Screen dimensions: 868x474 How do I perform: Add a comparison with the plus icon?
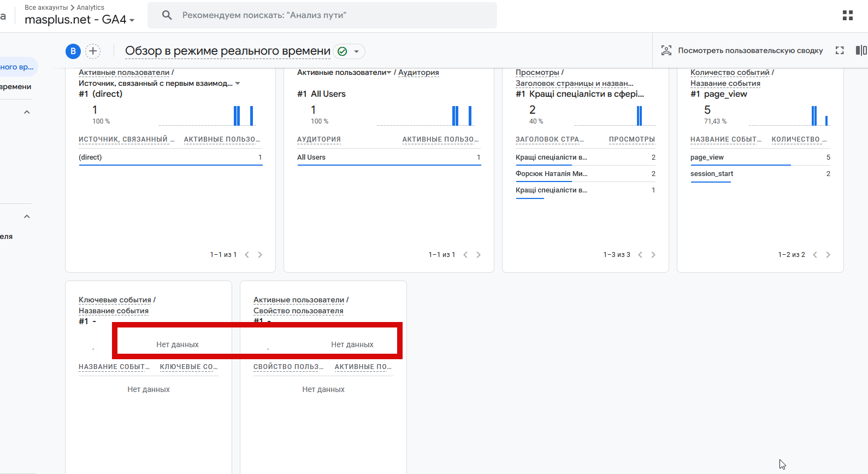pos(93,51)
